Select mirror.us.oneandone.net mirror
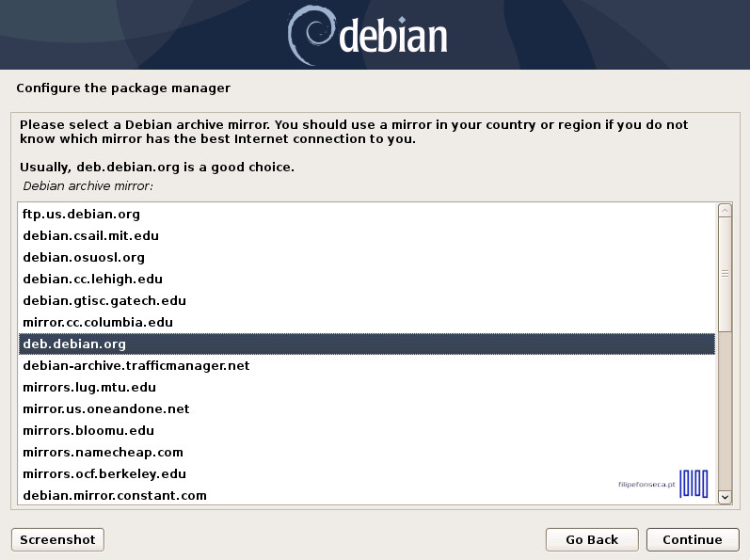Viewport: 750px width, 560px height. point(106,409)
